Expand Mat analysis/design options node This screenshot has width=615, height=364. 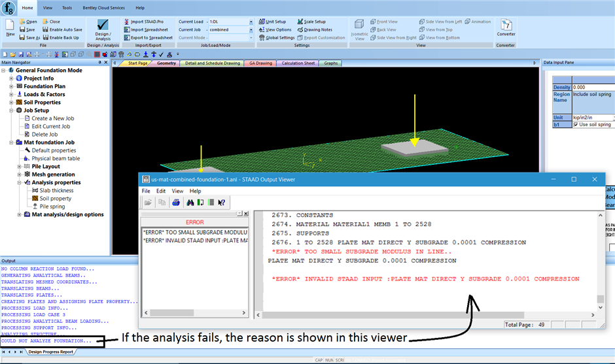[19, 215]
